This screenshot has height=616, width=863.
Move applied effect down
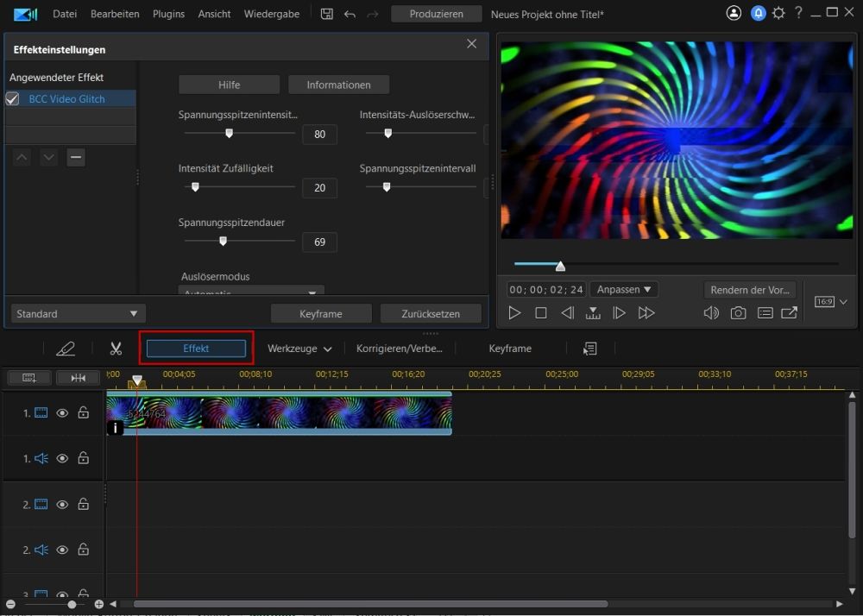click(x=48, y=157)
